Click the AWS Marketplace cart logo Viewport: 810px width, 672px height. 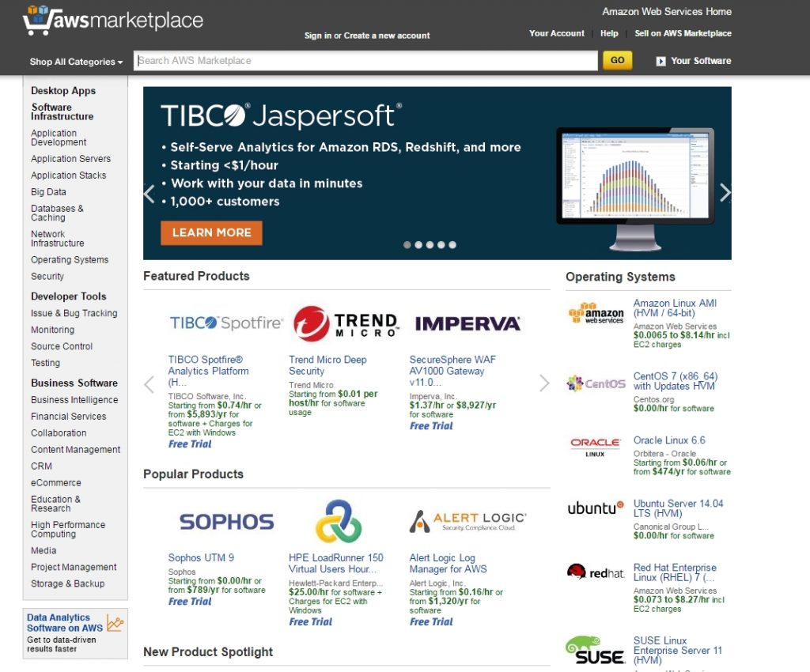[112, 21]
